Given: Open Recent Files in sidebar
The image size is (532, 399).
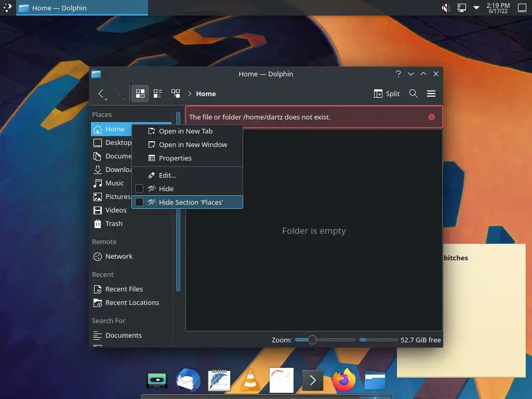Looking at the screenshot, I should 131,289.
